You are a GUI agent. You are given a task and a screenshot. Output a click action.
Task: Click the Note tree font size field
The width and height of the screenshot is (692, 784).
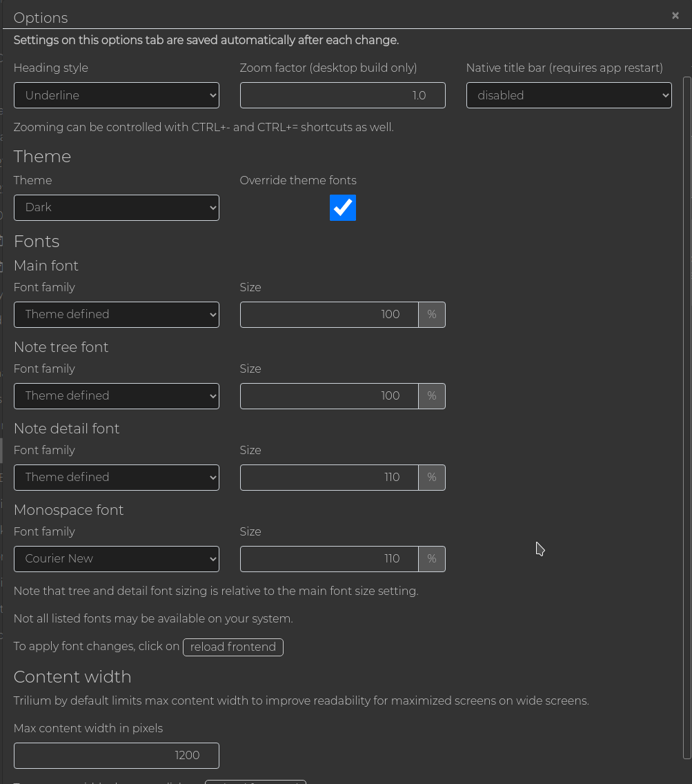click(x=330, y=396)
